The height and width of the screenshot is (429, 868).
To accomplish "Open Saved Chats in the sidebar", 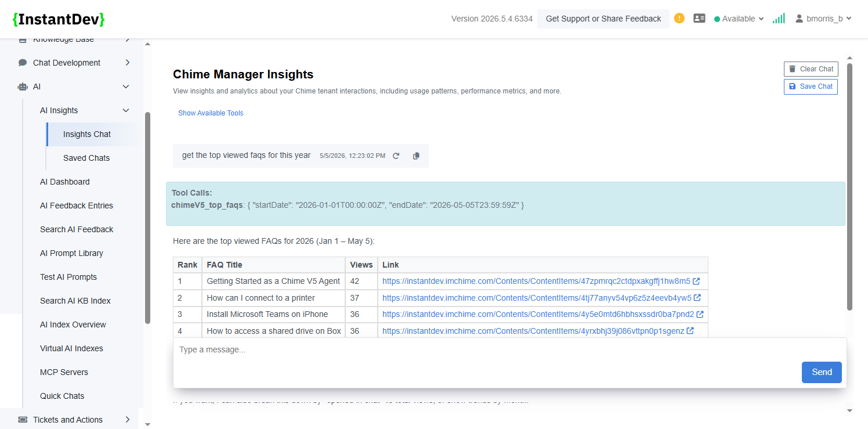I will 86,158.
